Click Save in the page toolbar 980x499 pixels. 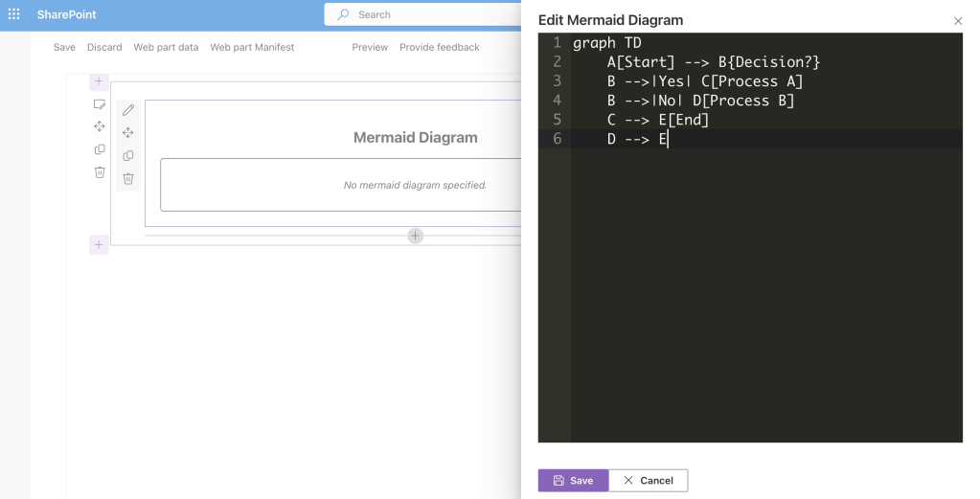(64, 47)
